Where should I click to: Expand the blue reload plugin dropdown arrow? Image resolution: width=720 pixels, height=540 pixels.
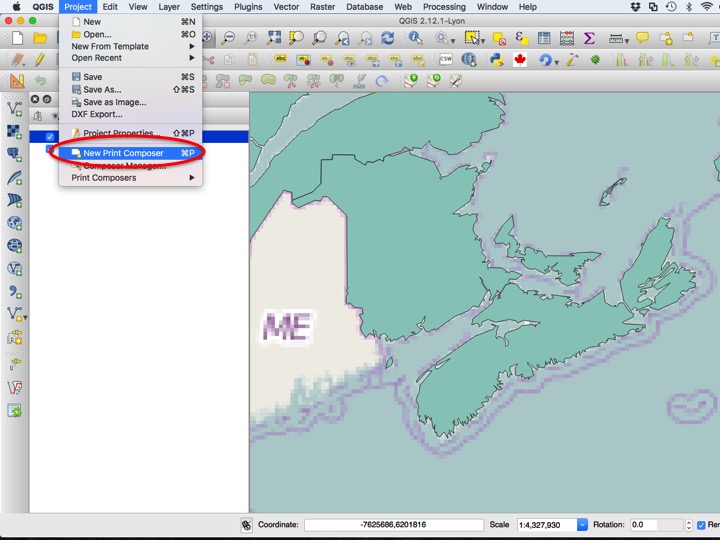point(557,62)
